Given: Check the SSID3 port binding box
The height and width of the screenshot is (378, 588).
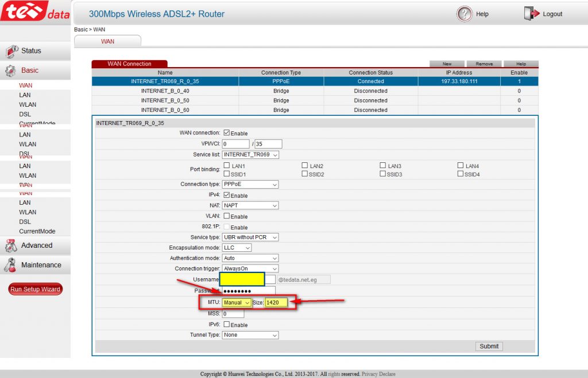Looking at the screenshot, I should pos(382,174).
